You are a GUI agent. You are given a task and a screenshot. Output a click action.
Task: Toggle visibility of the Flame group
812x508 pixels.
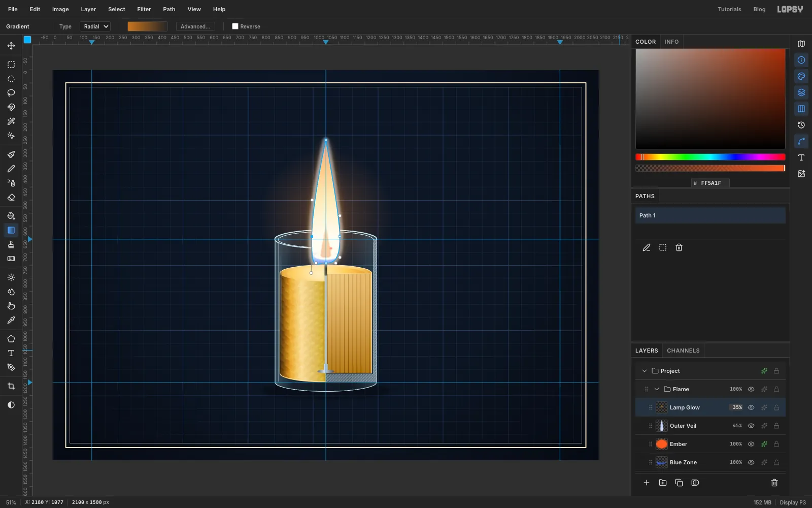click(751, 389)
